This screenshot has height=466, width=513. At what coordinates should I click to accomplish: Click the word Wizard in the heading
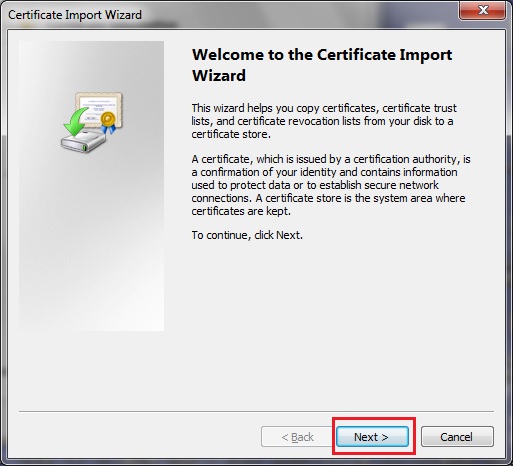pos(219,76)
